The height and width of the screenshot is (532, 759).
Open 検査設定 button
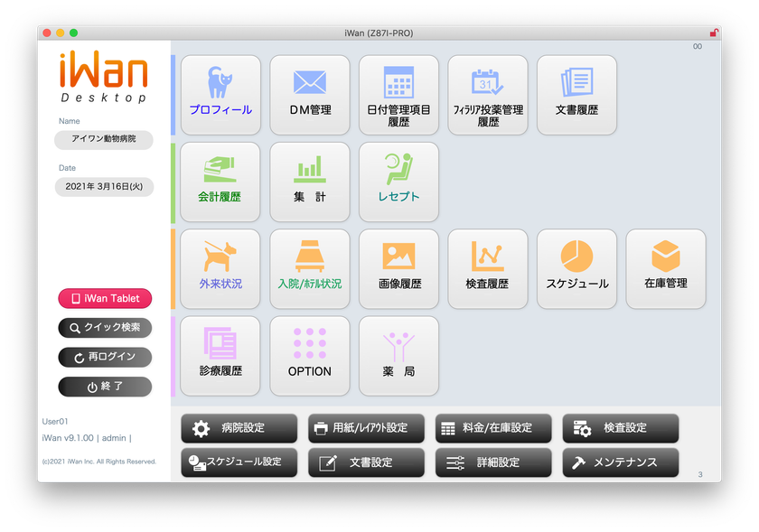coord(621,428)
